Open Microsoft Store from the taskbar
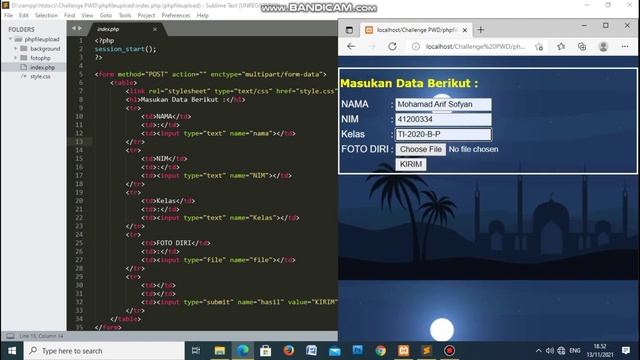The image size is (640, 360). tap(266, 351)
